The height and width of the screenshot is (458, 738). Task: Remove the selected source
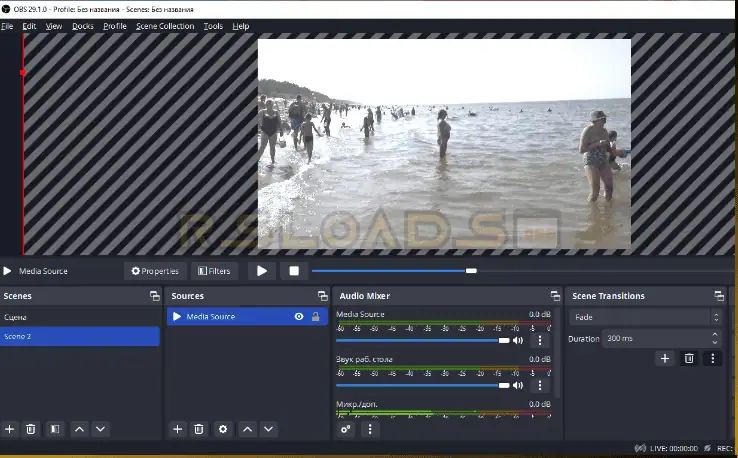point(199,429)
